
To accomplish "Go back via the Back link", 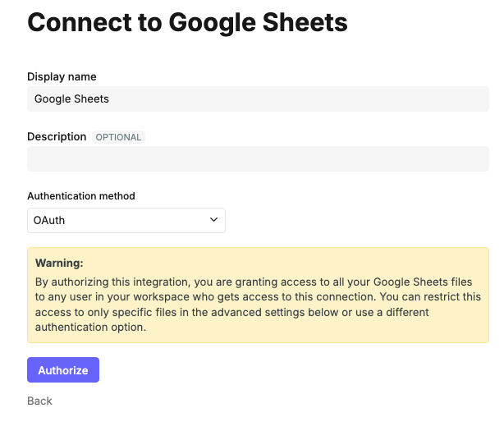I will coord(39,401).
